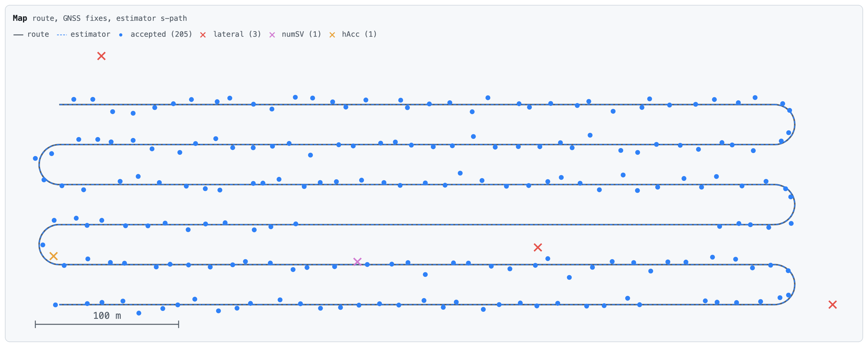Click the leftmost accepted fix at the bottom route start
The width and height of the screenshot is (868, 347).
[x=55, y=305]
